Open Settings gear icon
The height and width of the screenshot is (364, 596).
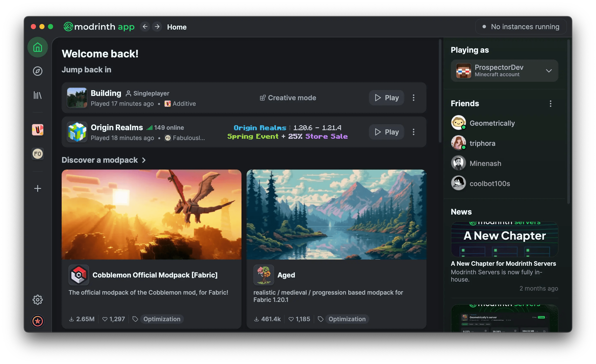point(37,300)
